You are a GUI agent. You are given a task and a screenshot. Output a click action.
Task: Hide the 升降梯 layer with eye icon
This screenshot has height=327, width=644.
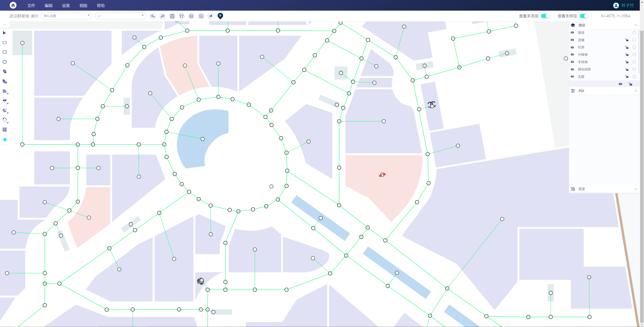(x=572, y=55)
